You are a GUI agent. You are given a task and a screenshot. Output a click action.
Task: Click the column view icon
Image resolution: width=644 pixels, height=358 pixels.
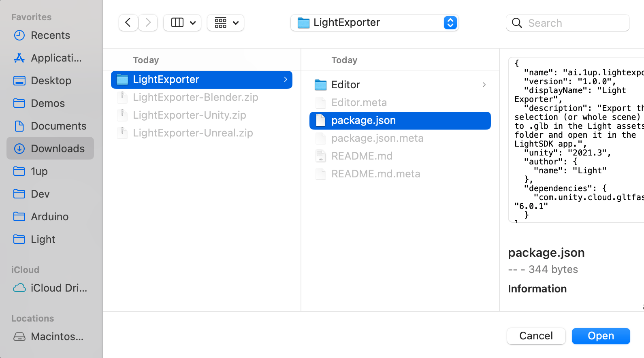[x=177, y=23]
